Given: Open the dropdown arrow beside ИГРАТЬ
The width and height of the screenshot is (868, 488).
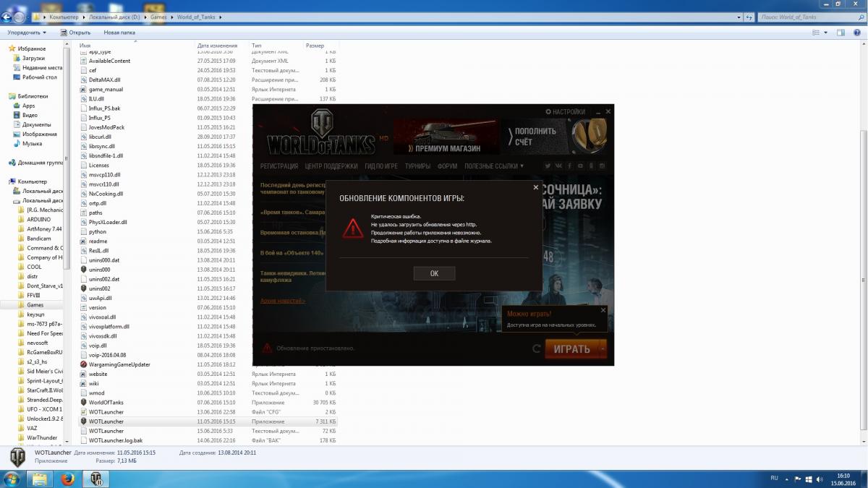Looking at the screenshot, I should tap(603, 348).
